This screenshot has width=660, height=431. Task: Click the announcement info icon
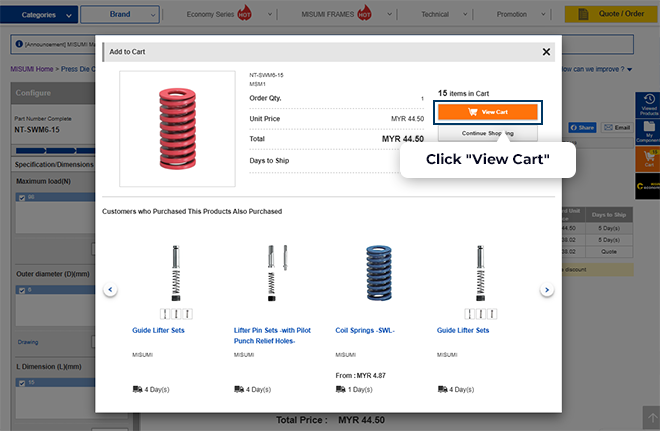tap(19, 44)
